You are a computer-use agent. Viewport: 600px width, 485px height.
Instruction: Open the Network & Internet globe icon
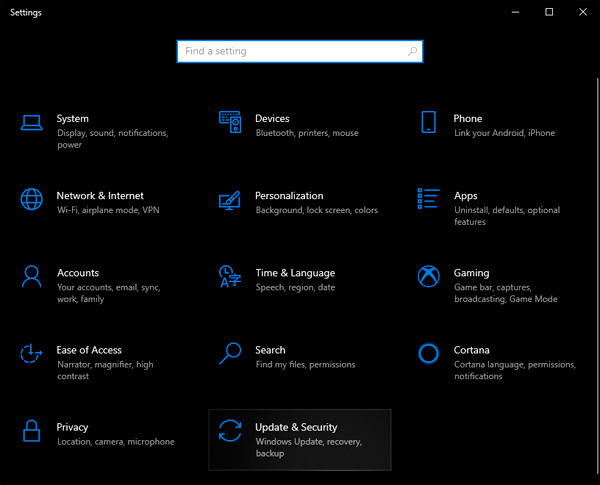(31, 199)
